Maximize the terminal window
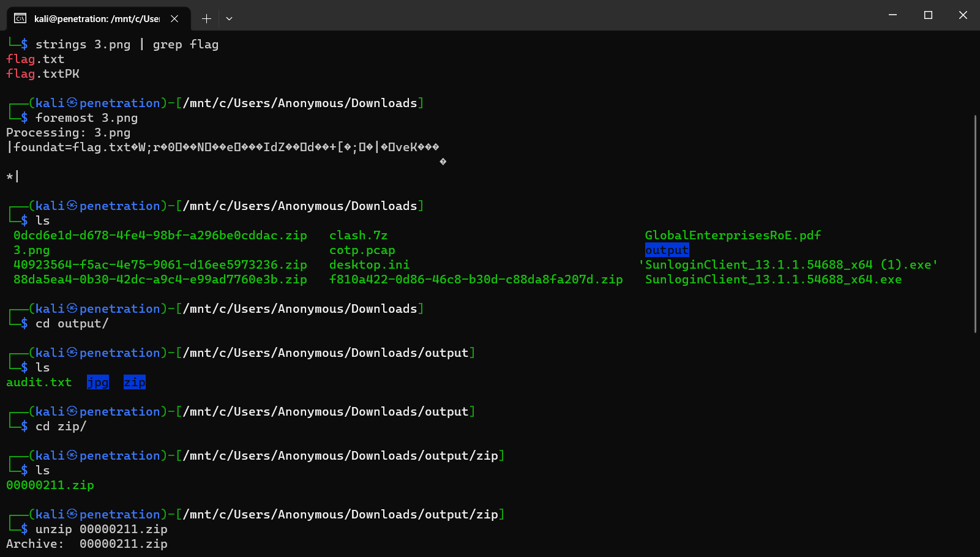This screenshot has height=557, width=980. tap(928, 15)
